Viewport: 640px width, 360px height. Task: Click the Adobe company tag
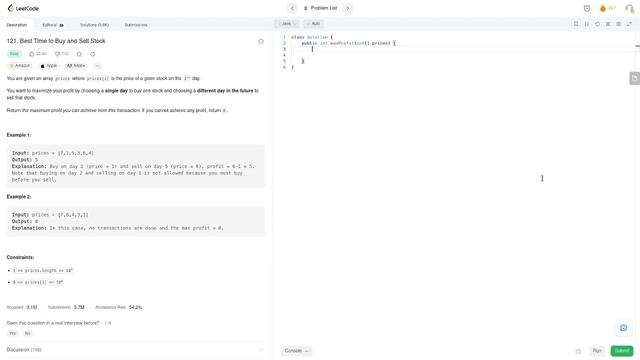76,66
